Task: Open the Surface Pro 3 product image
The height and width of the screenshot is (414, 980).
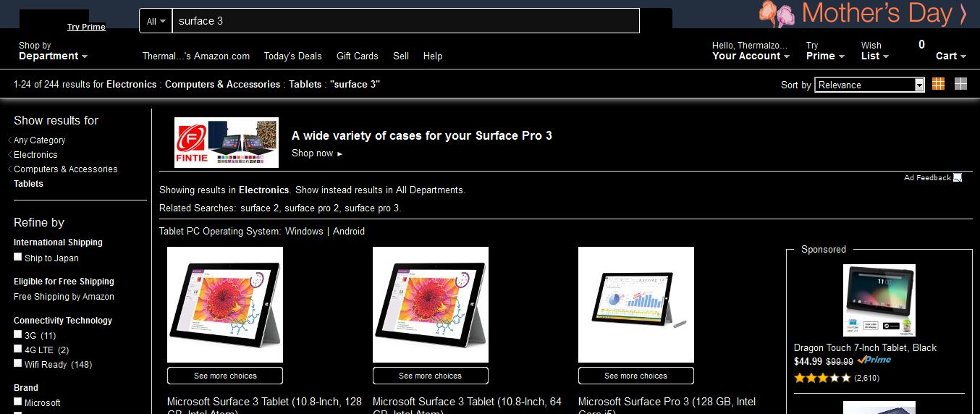Action: tap(636, 305)
